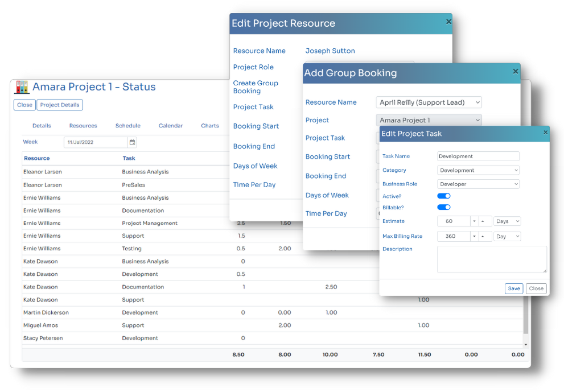Close the Add Group Booking dialog
564x392 pixels.
pyautogui.click(x=516, y=72)
